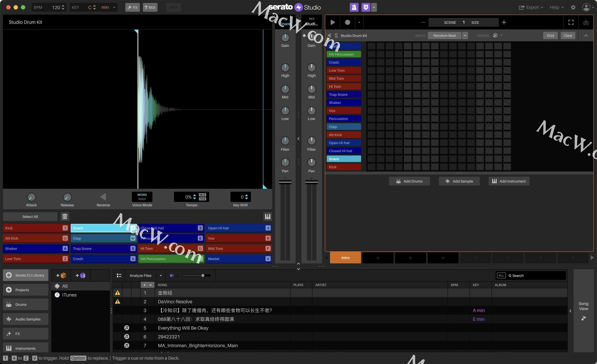The height and width of the screenshot is (364, 597).
Task: Open the Instruments tab
Action: 25,348
